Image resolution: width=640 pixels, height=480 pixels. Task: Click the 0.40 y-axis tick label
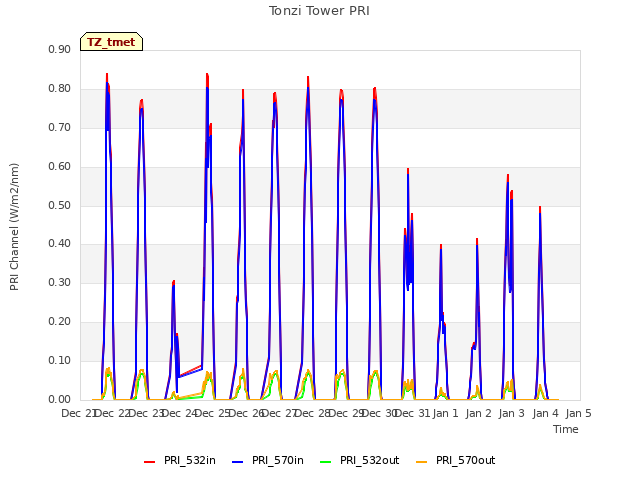click(x=60, y=243)
